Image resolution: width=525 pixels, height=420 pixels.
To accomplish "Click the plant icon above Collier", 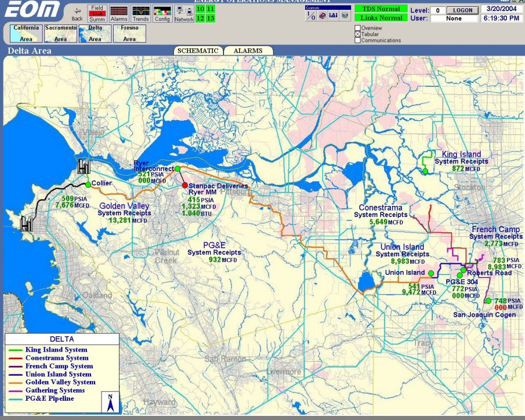I will (83, 166).
